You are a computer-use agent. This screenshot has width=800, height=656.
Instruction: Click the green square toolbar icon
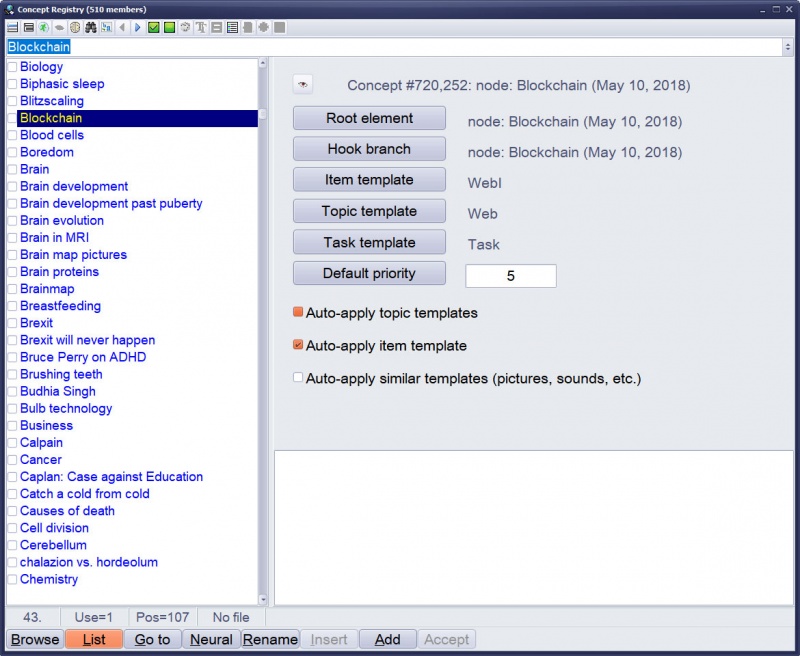[x=169, y=27]
